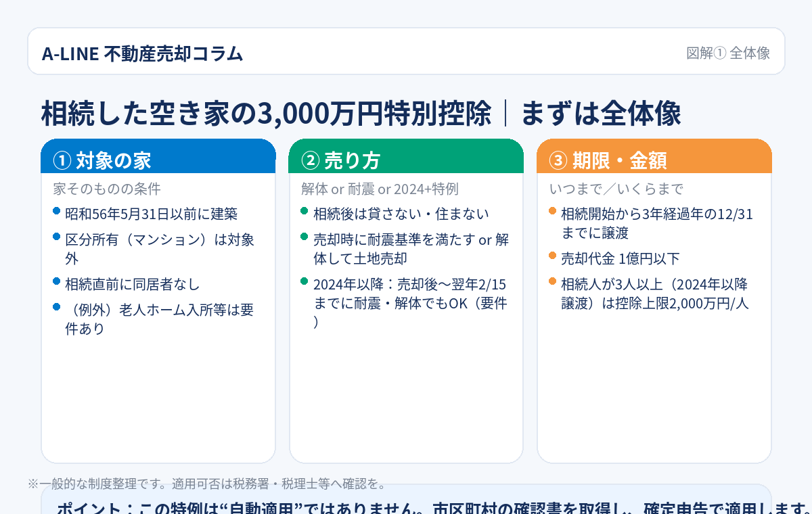This screenshot has height=514, width=812.
Task: Click the ※一般的な制度整理です footnote
Action: 207,484
